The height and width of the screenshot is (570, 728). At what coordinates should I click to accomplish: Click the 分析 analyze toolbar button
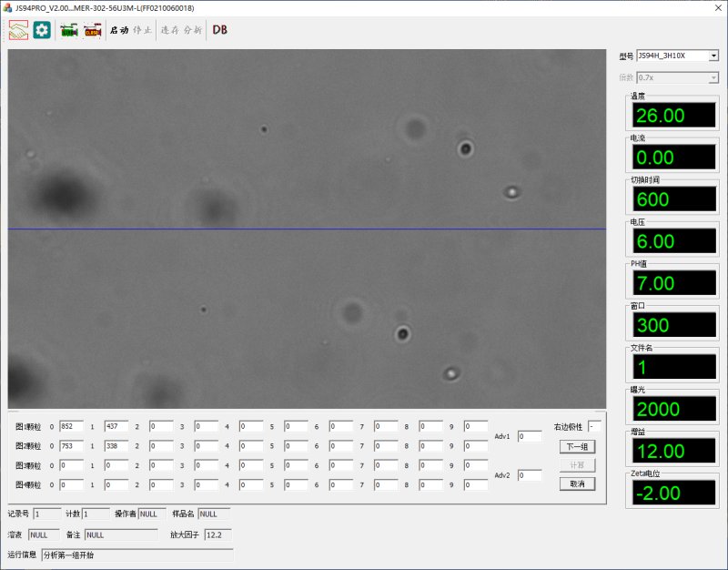[x=193, y=30]
